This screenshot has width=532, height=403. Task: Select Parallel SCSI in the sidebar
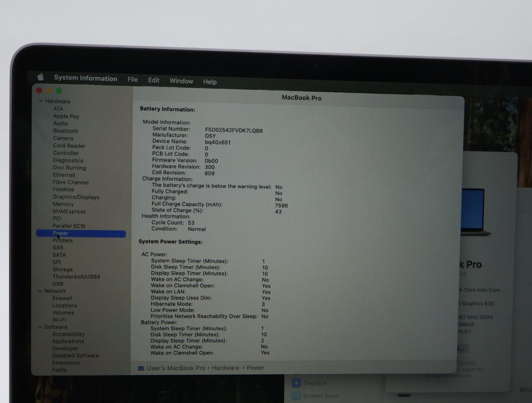tap(69, 226)
